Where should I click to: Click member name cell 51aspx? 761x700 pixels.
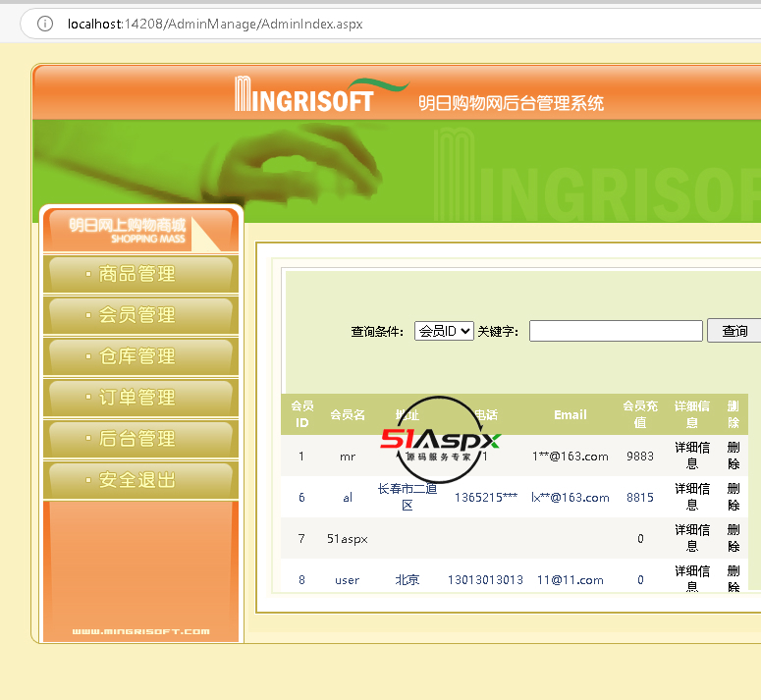click(x=347, y=538)
